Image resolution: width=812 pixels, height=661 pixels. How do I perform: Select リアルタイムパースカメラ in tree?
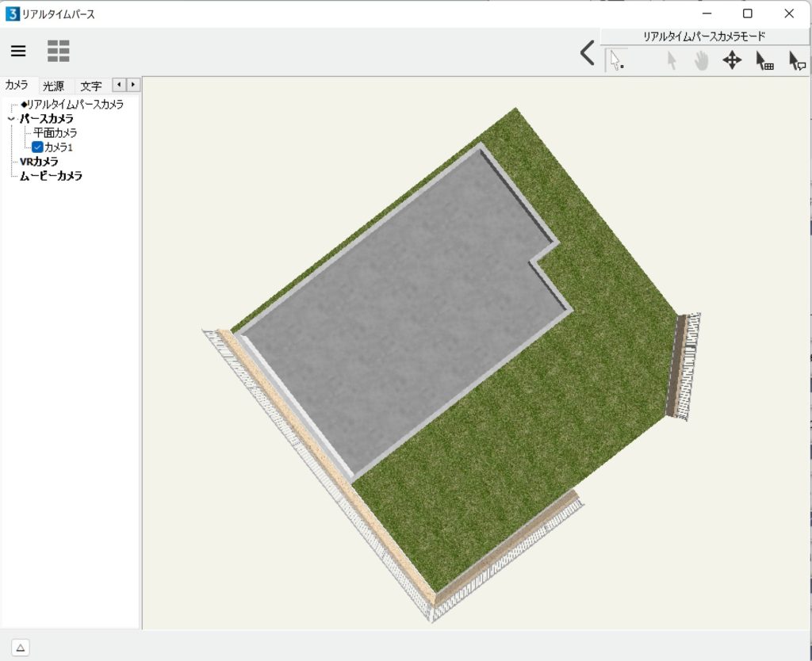(75, 105)
